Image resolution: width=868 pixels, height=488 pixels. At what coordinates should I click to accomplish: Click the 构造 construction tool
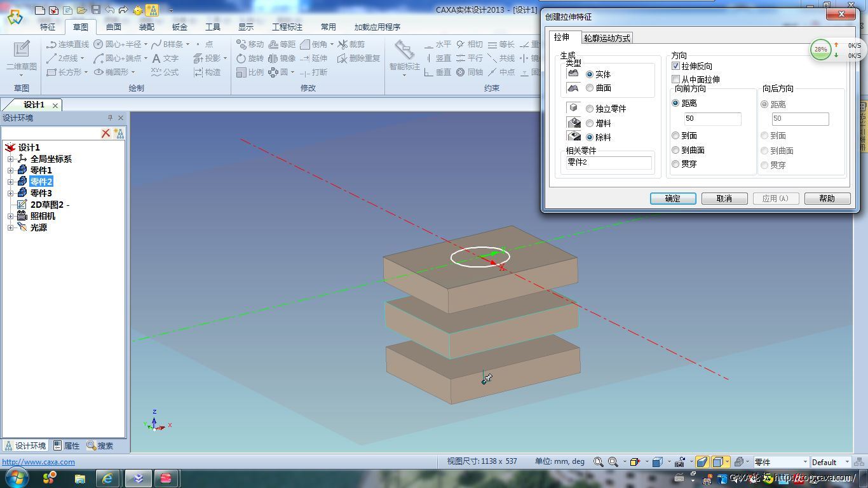(207, 72)
